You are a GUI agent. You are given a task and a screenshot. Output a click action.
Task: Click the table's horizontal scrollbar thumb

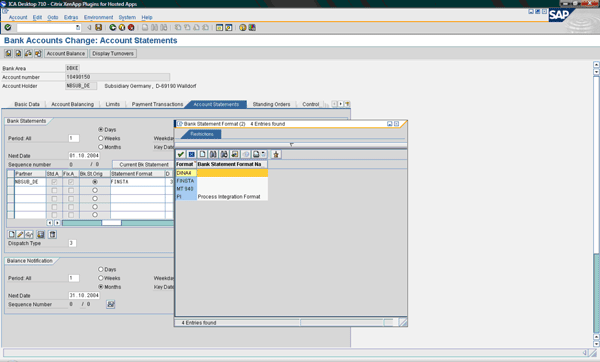click(111, 223)
